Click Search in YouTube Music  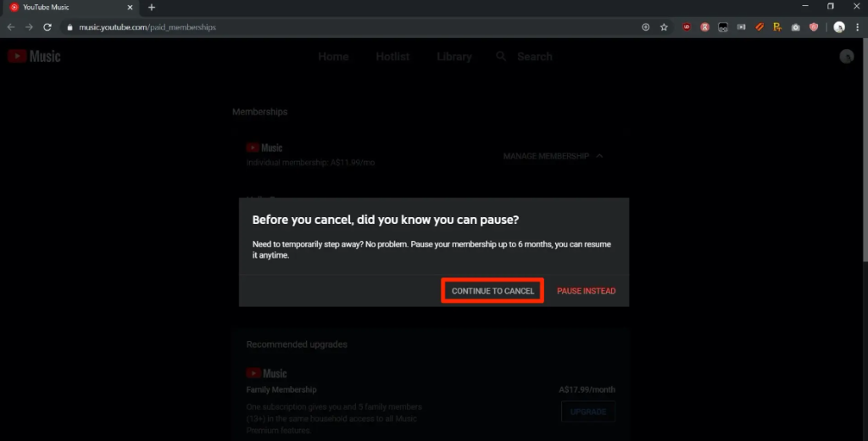[x=534, y=57]
